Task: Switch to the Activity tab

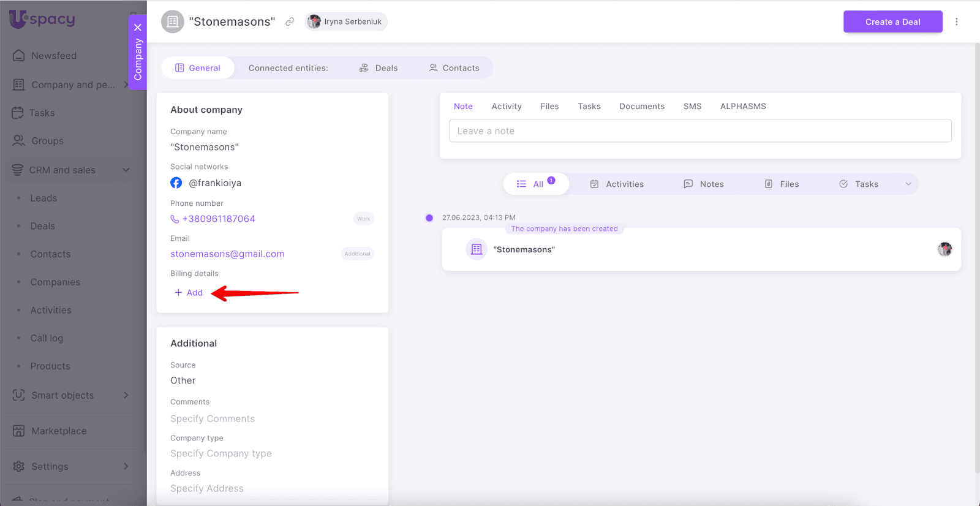Action: coord(506,107)
